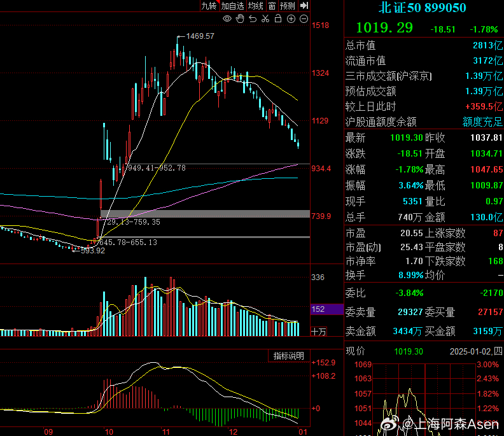504x436 pixels.
Task: Open 指标说明 indicator description
Action: coord(289,356)
